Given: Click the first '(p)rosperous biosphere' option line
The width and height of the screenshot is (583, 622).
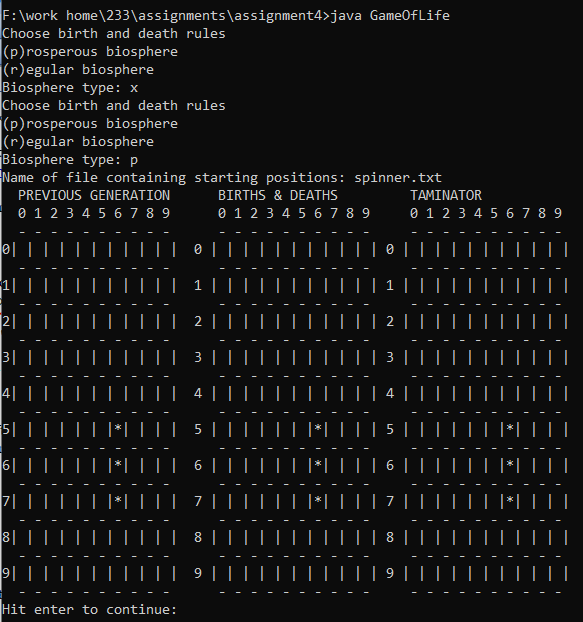Looking at the screenshot, I should tap(90, 52).
